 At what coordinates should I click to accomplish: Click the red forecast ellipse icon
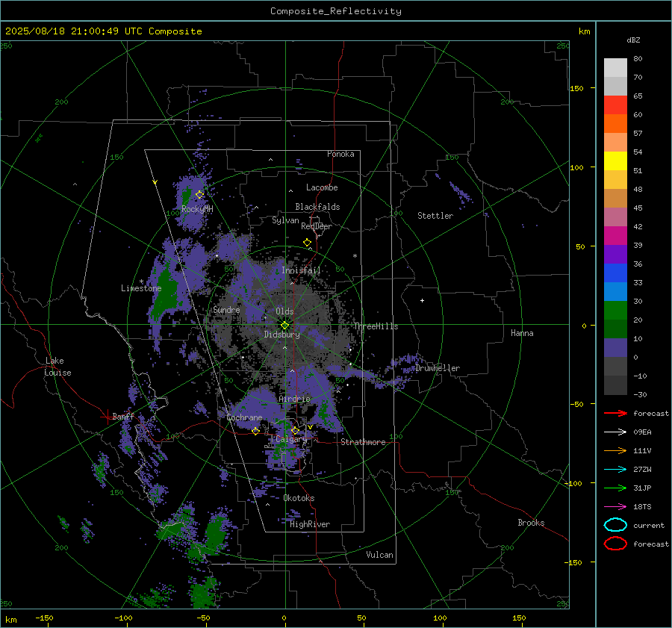tap(615, 544)
